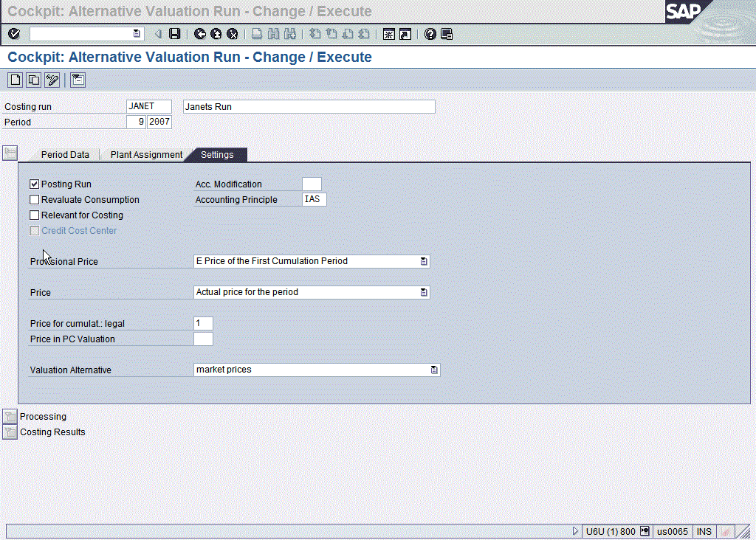Click the SAP logo in the corner
This screenshot has height=540, width=756.
coord(684,11)
